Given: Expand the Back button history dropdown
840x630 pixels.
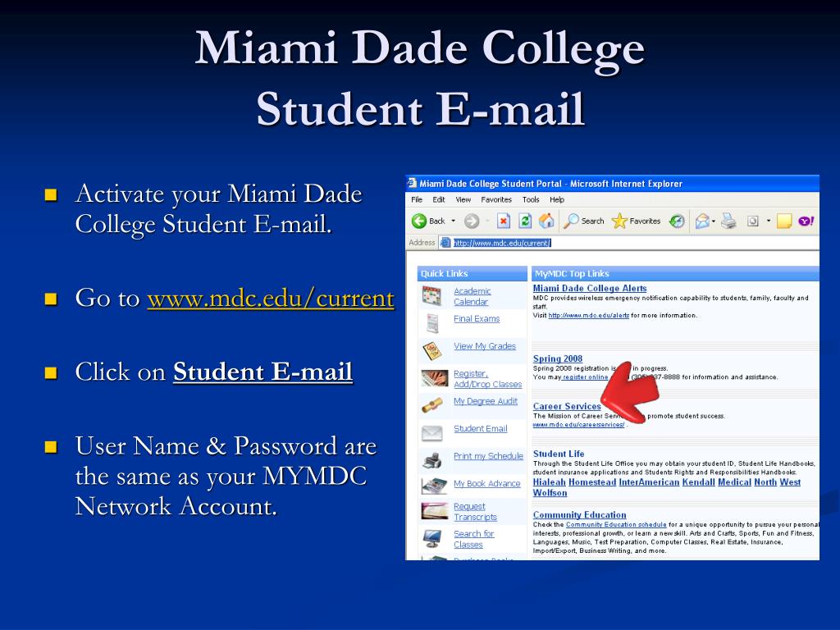Looking at the screenshot, I should point(453,221).
